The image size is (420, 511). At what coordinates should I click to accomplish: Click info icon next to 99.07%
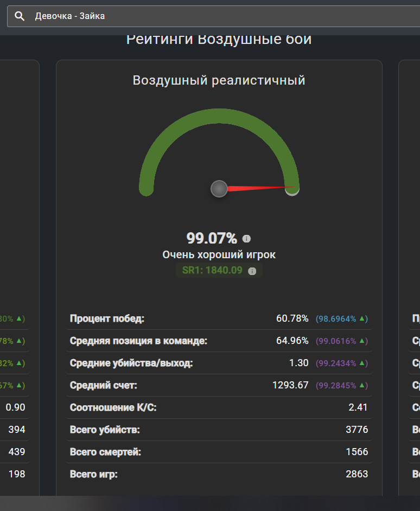click(x=246, y=239)
